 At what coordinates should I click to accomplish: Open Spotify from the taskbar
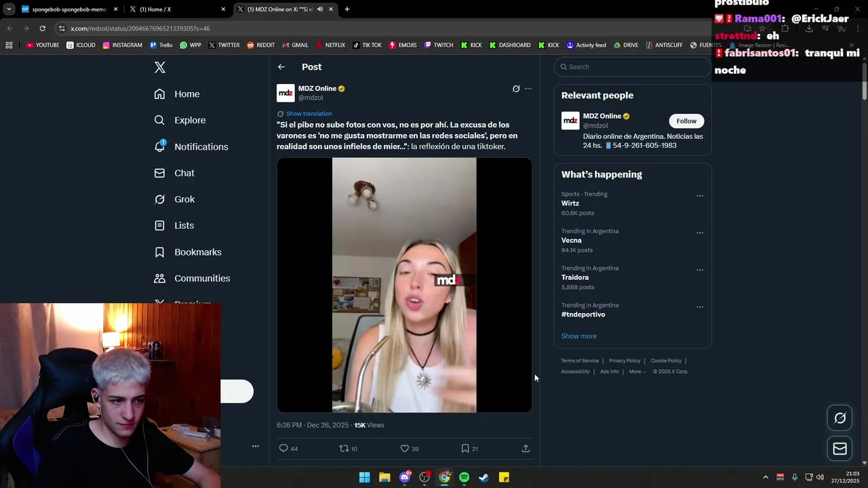465,477
